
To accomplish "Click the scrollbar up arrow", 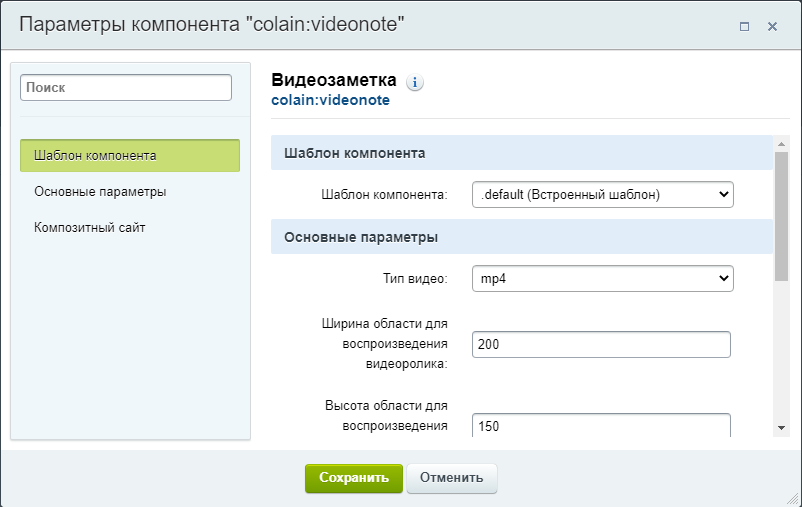I will pyautogui.click(x=781, y=144).
